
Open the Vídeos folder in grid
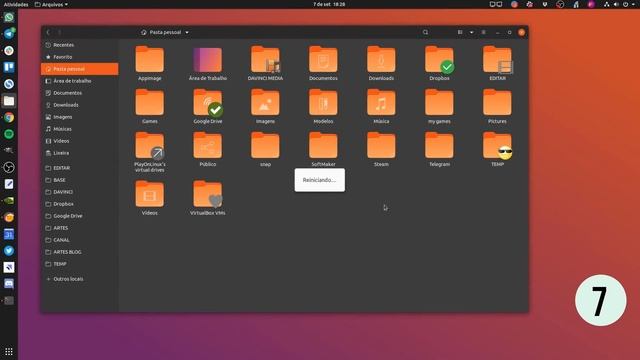[x=149, y=198]
